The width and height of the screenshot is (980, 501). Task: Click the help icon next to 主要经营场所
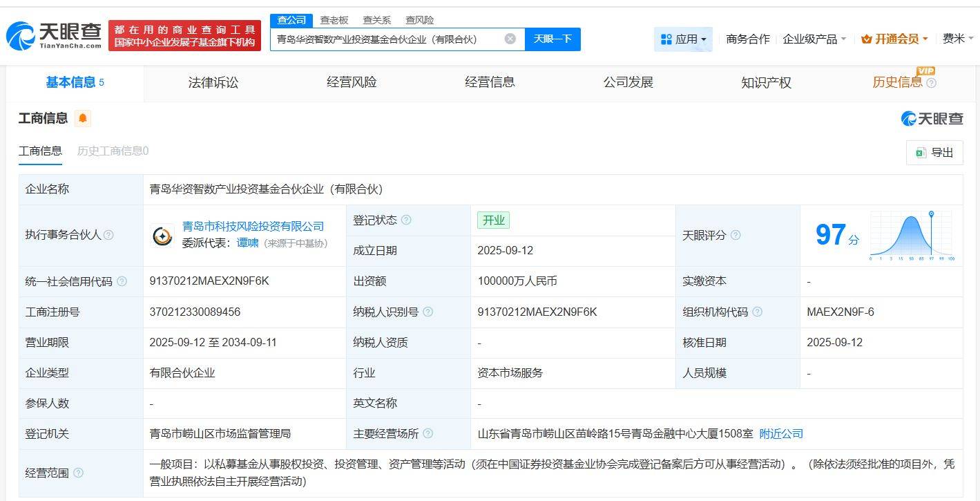click(x=428, y=433)
